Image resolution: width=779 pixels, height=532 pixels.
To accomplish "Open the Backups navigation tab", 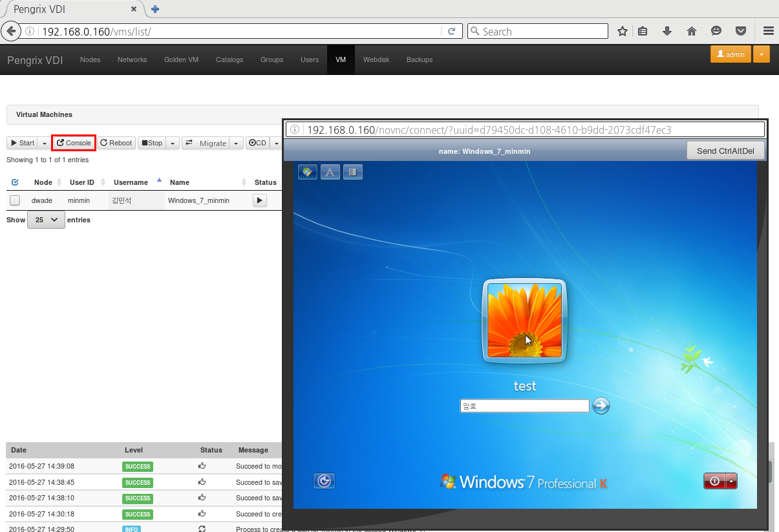I will click(420, 59).
